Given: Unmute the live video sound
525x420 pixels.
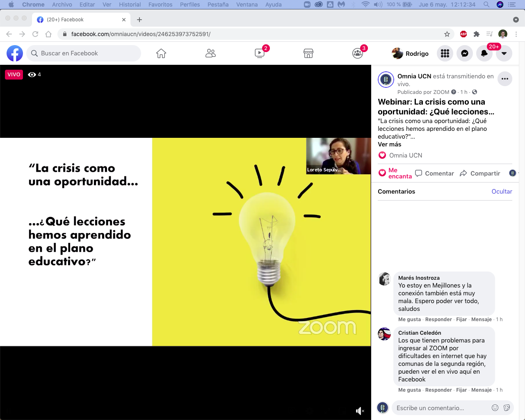Looking at the screenshot, I should click(360, 411).
